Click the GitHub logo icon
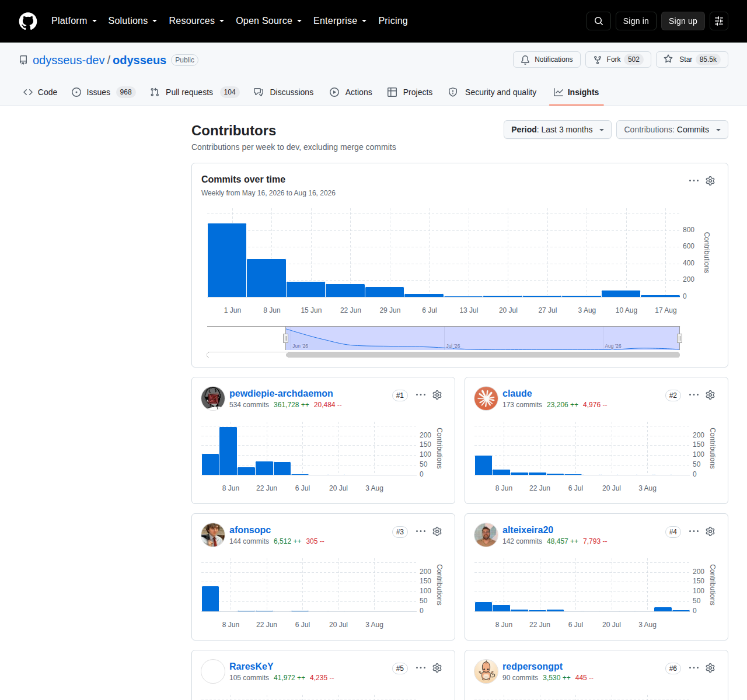Image resolution: width=747 pixels, height=700 pixels. 28,21
